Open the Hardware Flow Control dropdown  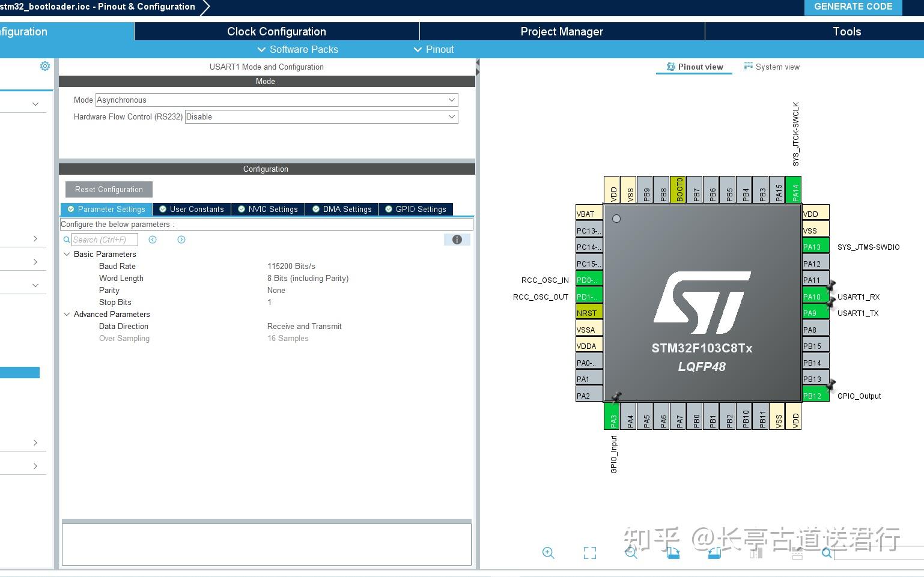coord(321,116)
